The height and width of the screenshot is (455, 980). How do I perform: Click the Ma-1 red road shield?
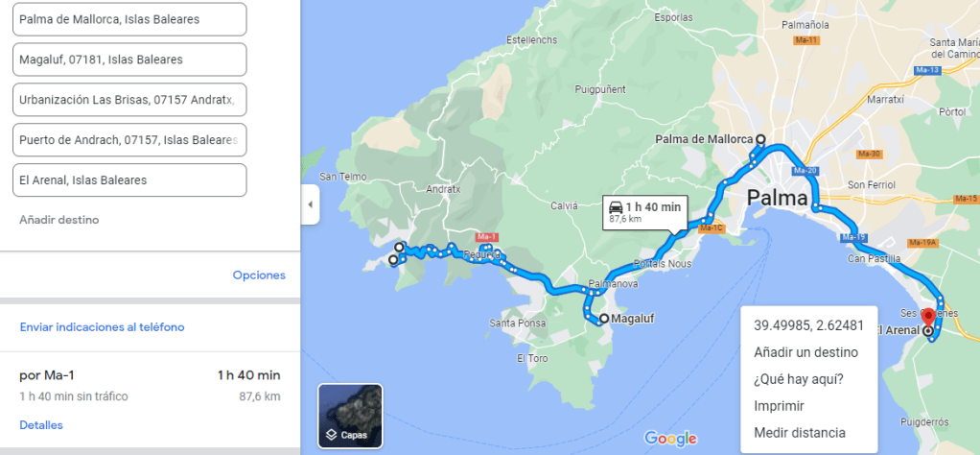[x=485, y=236]
